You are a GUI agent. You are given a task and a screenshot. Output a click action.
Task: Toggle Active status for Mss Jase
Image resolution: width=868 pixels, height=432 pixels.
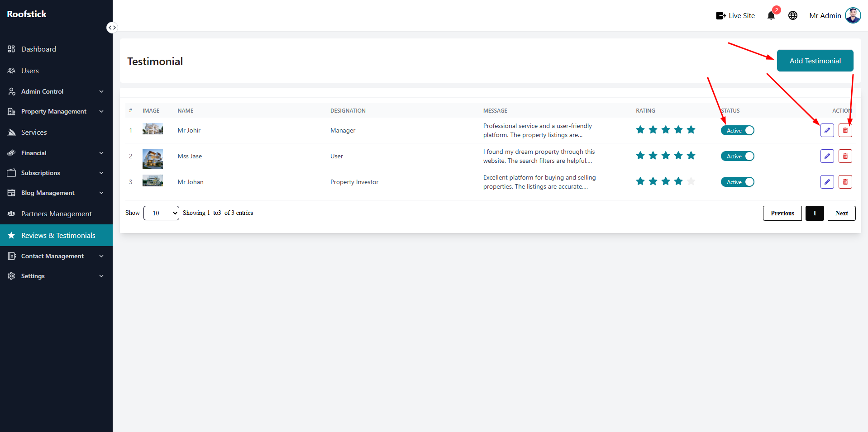point(737,156)
